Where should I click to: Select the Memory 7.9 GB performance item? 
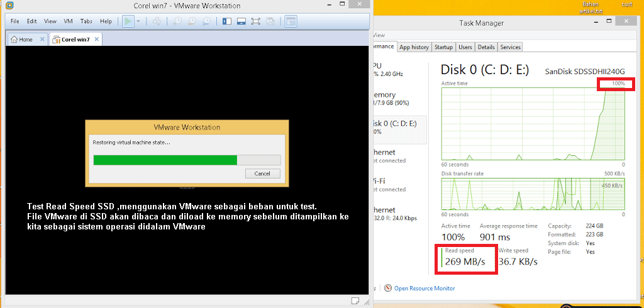pyautogui.click(x=399, y=99)
